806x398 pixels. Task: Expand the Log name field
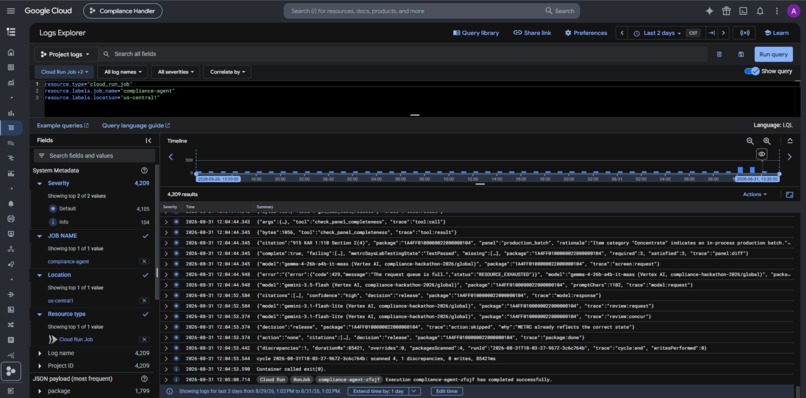pos(40,353)
